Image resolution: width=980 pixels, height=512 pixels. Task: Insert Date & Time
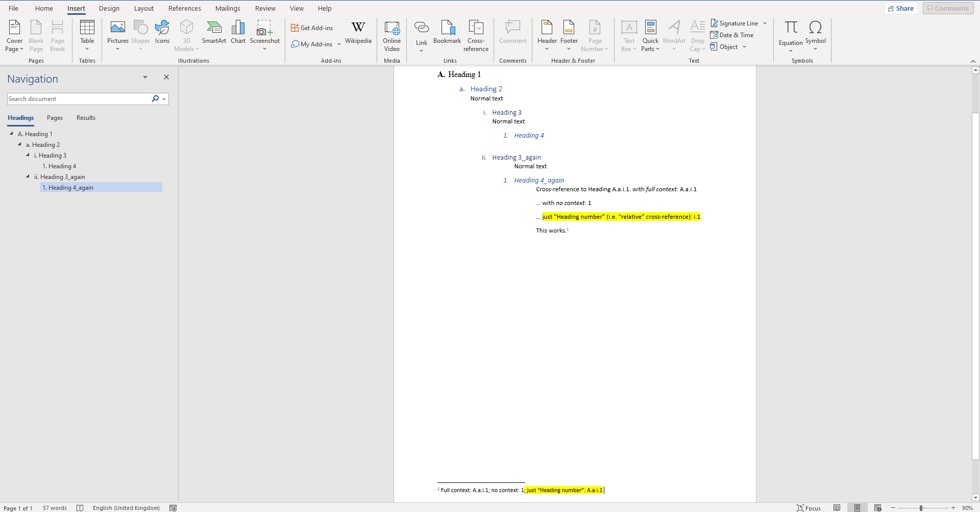coord(732,35)
